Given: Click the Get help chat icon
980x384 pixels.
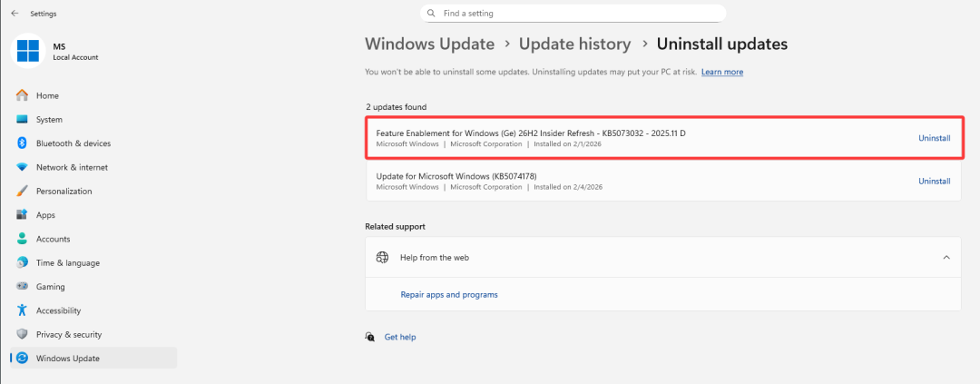Looking at the screenshot, I should coord(370,337).
